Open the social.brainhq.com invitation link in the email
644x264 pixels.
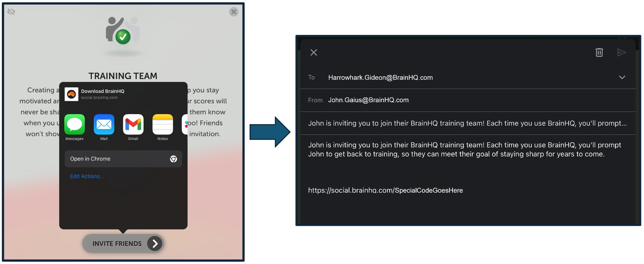click(386, 190)
